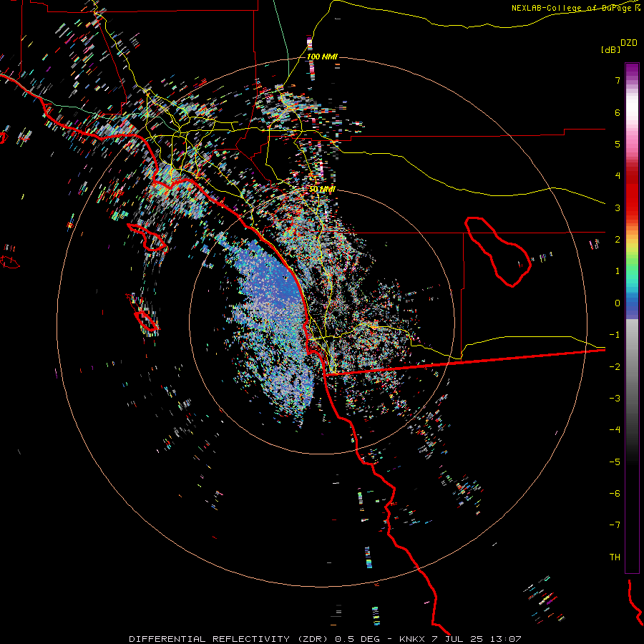Image resolution: width=644 pixels, height=644 pixels.
Task: Click the -4 value on the color scale
Action: [615, 430]
